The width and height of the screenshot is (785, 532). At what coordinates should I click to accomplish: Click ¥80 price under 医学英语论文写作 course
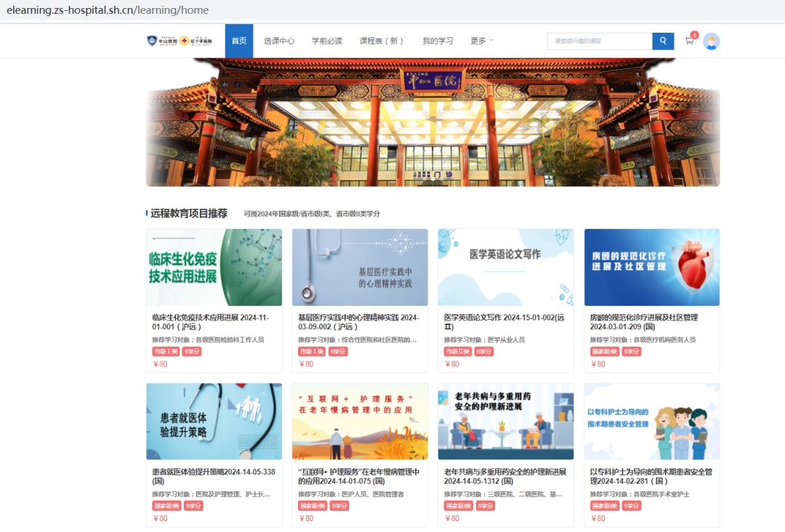[452, 364]
